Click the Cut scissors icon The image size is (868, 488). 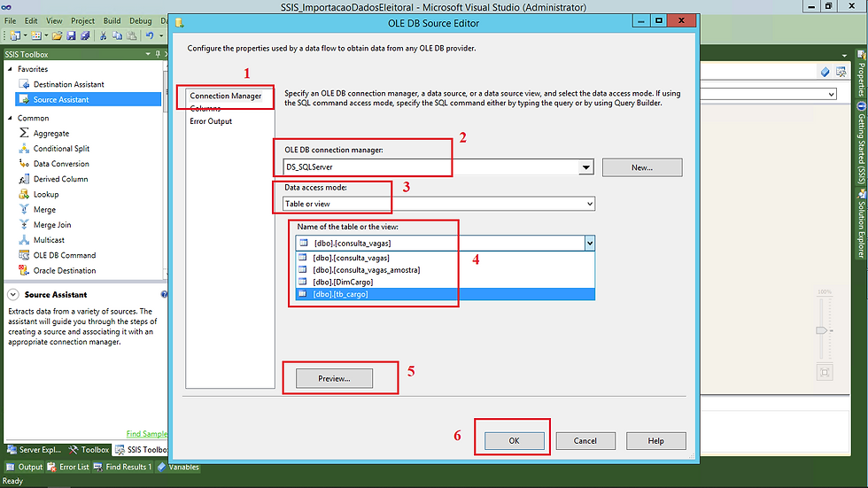point(103,36)
